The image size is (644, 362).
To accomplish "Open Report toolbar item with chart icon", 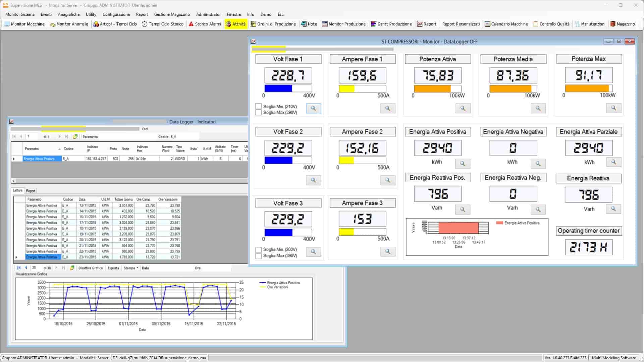I will tap(427, 24).
